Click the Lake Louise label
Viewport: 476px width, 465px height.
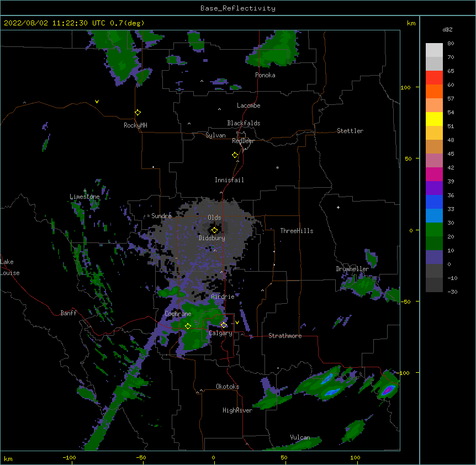tap(10, 267)
